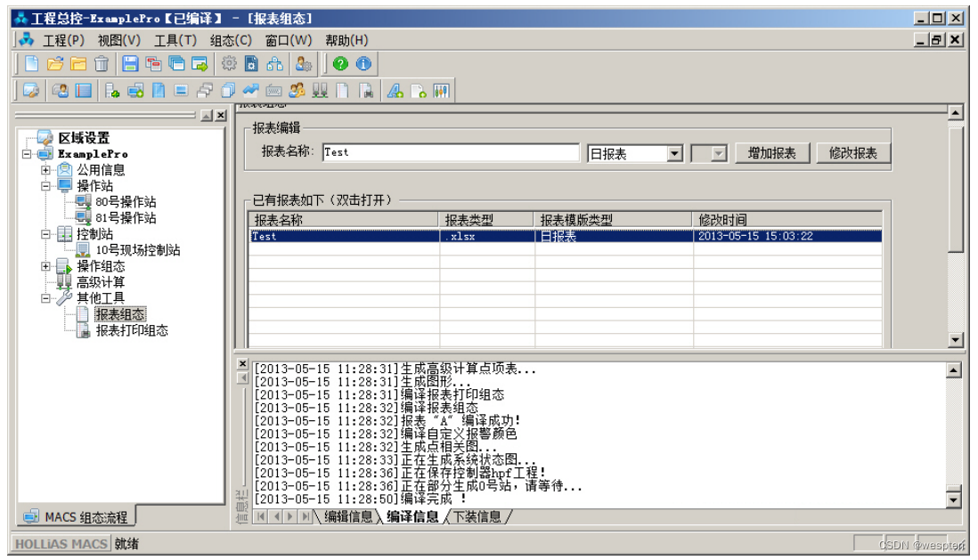Collapse the 其他工具 tree node
Image resolution: width=978 pixels, height=560 pixels.
(45, 298)
